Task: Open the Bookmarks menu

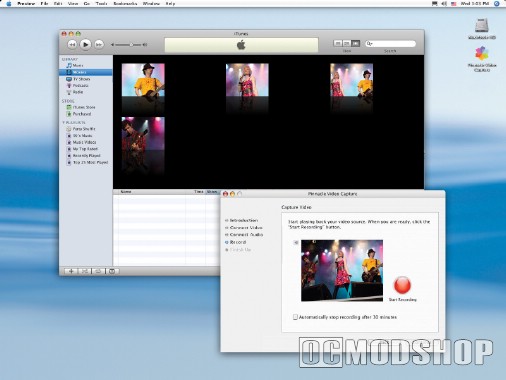Action: 125,4
